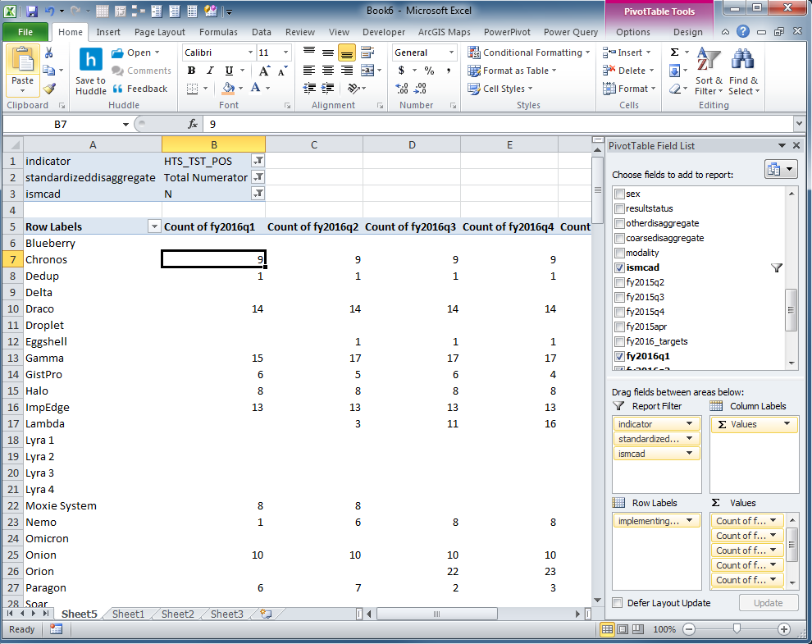The height and width of the screenshot is (644, 812).
Task: Click the Gamma row label cell
Action: click(x=93, y=358)
